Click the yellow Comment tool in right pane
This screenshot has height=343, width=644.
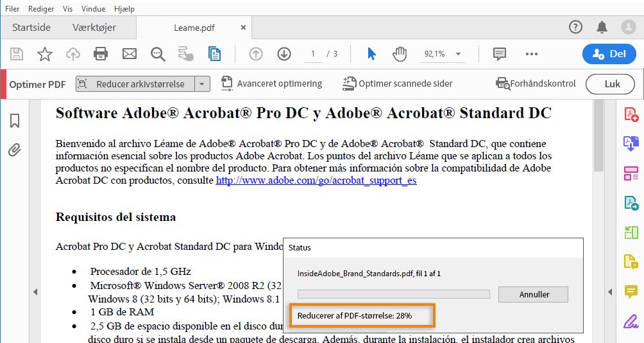631,292
